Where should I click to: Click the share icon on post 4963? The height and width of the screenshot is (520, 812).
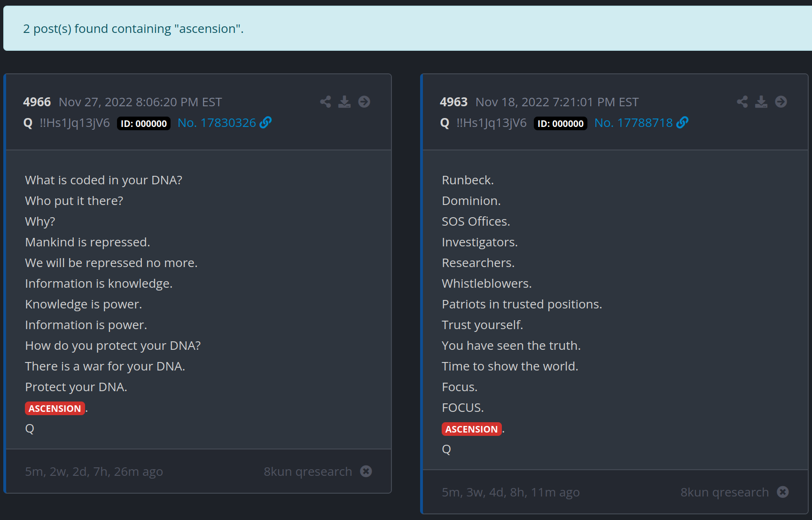coord(742,102)
